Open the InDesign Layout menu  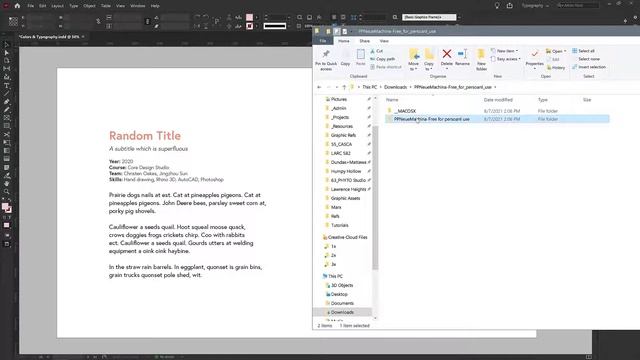pyautogui.click(x=58, y=6)
